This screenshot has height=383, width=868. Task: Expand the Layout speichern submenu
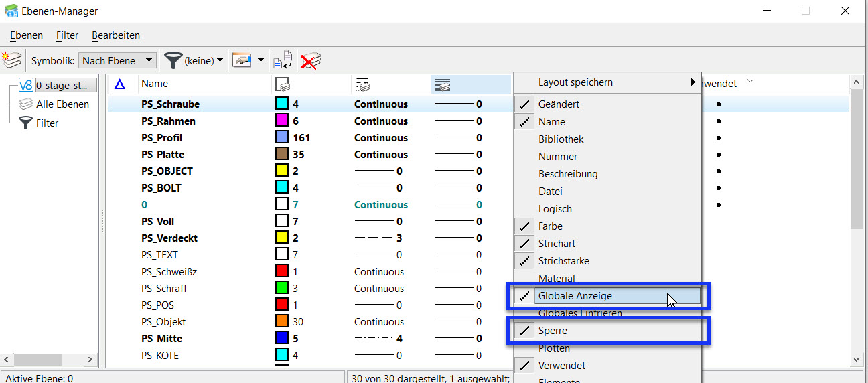click(x=693, y=82)
